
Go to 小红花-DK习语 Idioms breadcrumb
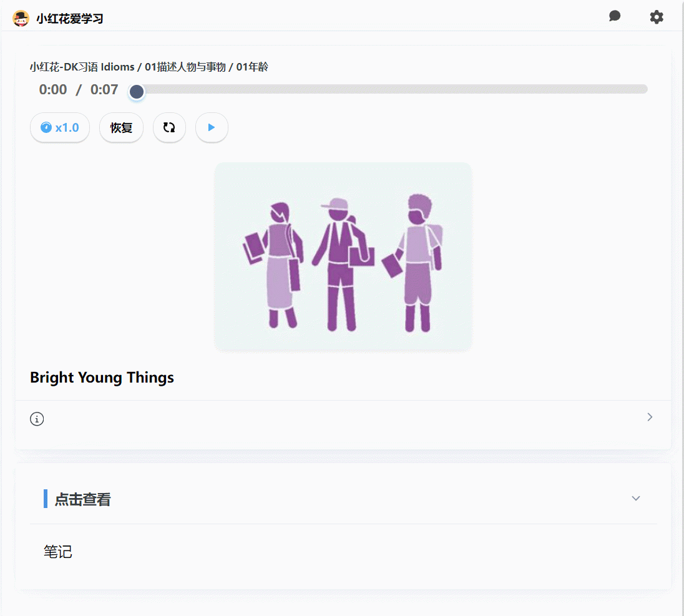pos(82,67)
